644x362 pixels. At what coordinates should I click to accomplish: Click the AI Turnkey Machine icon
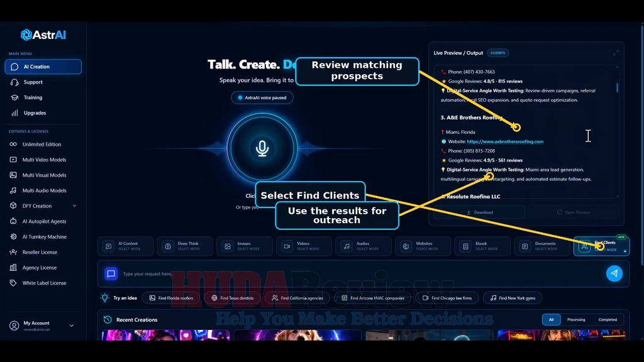coord(13,237)
